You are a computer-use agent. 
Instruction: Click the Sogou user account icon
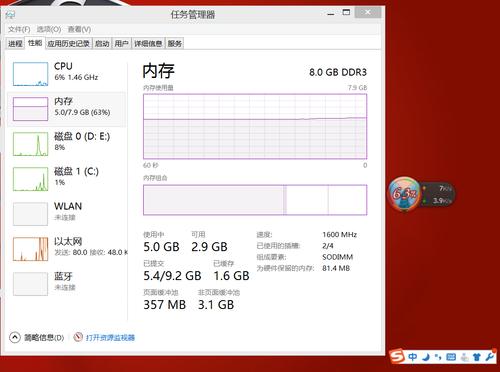pos(464,357)
